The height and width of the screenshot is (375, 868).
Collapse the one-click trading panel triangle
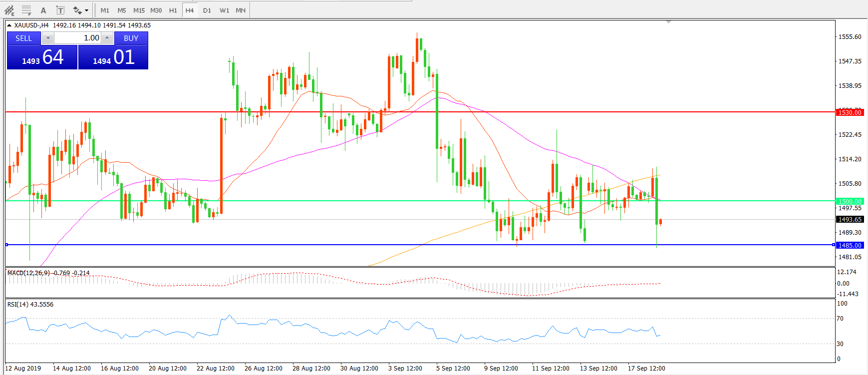[9, 25]
